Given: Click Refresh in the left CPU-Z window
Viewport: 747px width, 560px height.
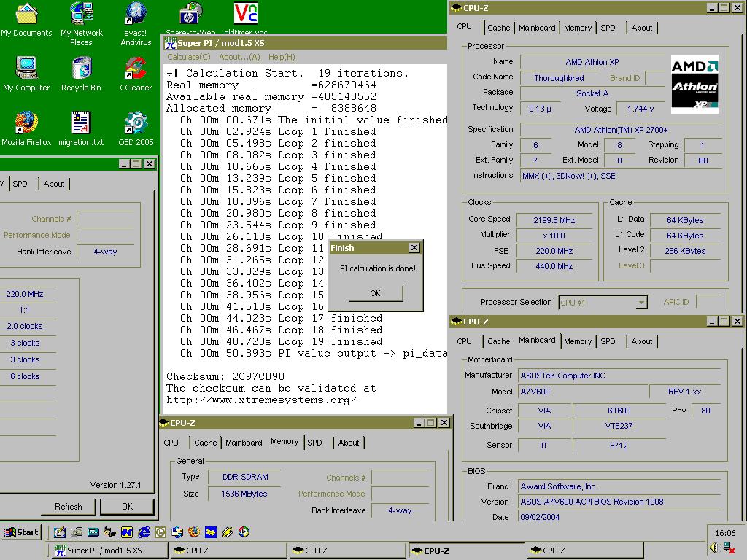Looking at the screenshot, I should pos(68,507).
